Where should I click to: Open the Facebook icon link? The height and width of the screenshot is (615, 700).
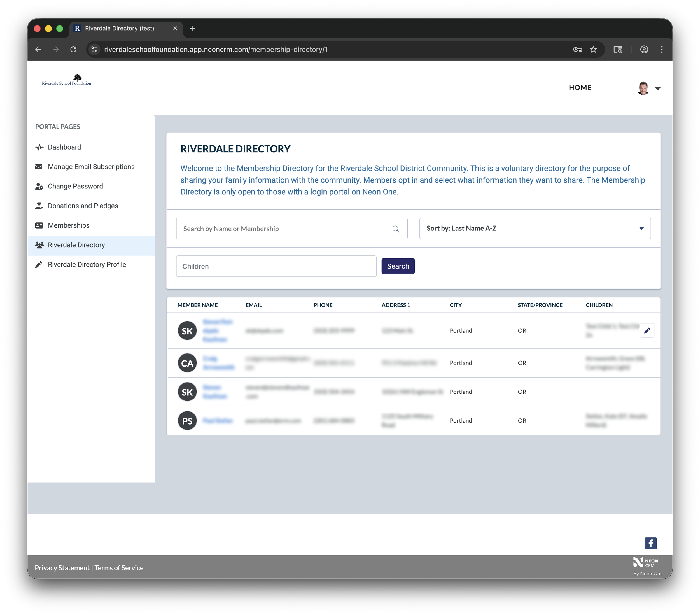[650, 543]
